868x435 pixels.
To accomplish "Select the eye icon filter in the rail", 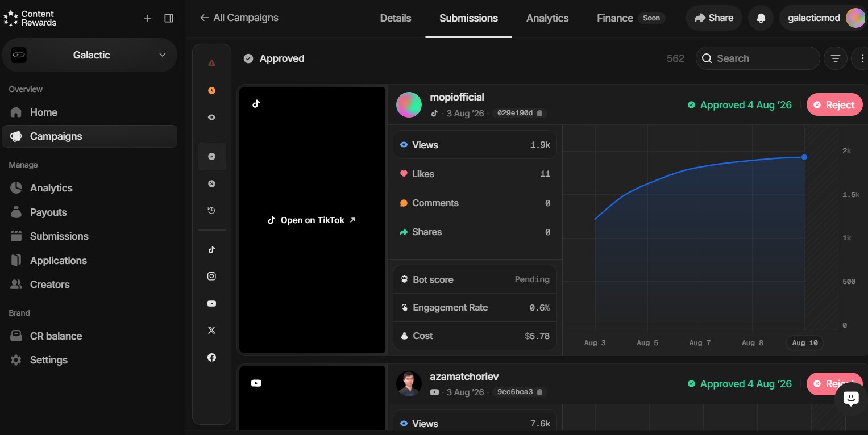I will tap(212, 118).
